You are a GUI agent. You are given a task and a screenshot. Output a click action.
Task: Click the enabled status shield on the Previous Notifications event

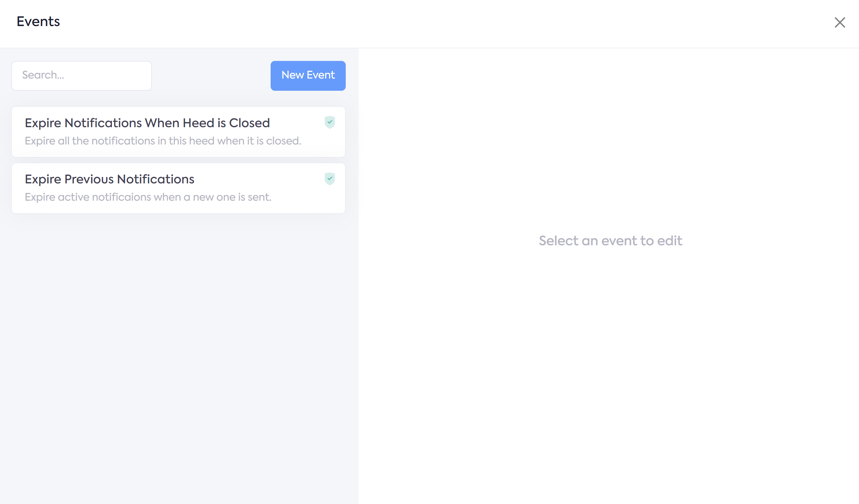[x=330, y=179]
